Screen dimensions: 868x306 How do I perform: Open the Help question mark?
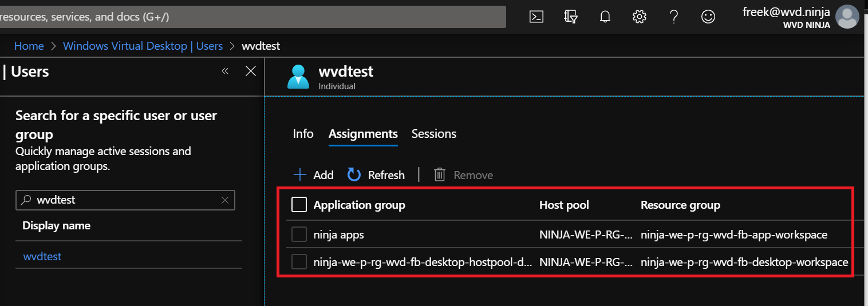674,17
